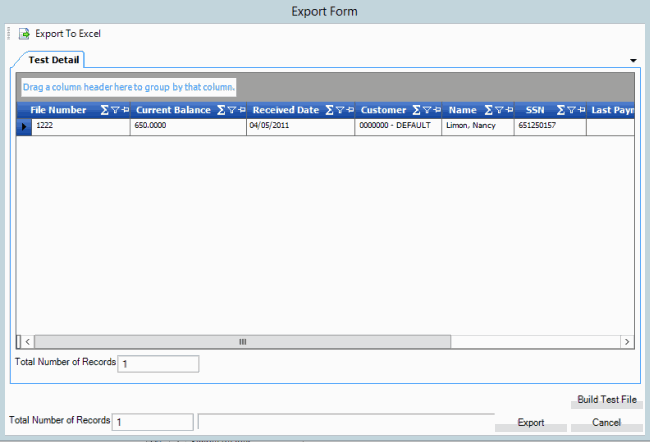The width and height of the screenshot is (650, 442).
Task: Open filter funnel on Current Balance column
Action: 231,110
